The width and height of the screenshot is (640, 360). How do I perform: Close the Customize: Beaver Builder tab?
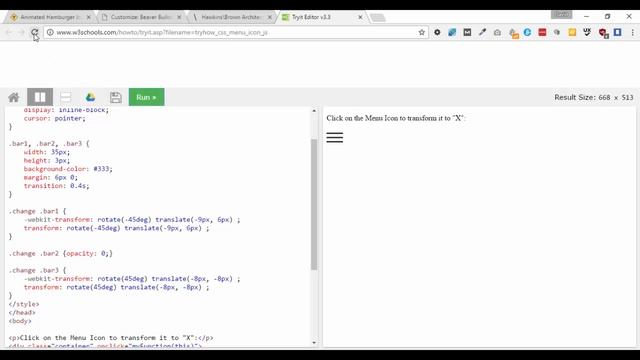coord(179,17)
